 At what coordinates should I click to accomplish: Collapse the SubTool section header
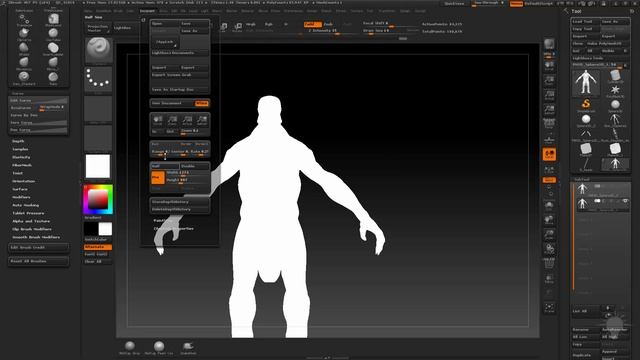coord(582,179)
